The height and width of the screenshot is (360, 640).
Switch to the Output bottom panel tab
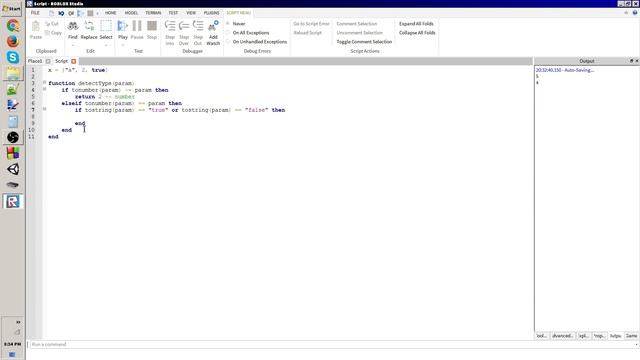pos(616,336)
